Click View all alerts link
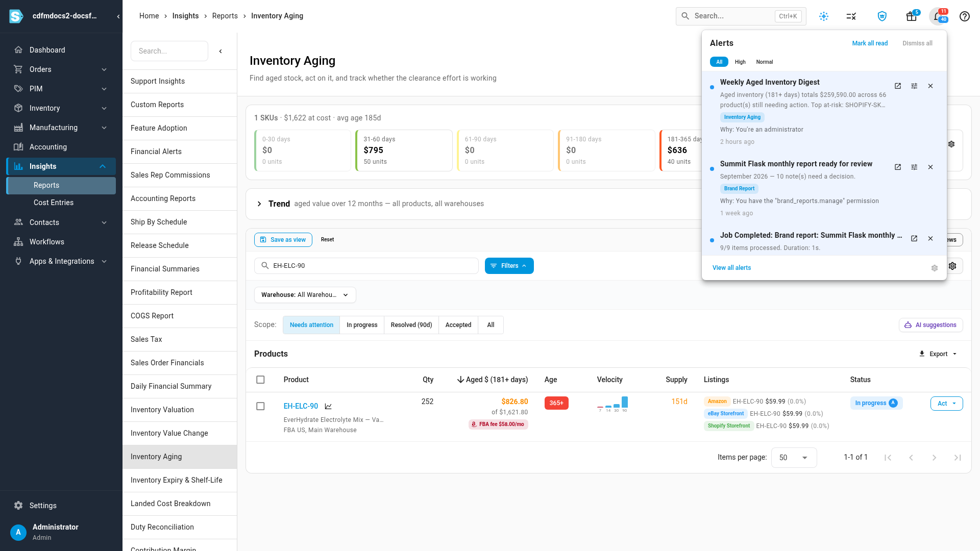Screen dimensions: 980x551 pyautogui.click(x=731, y=268)
